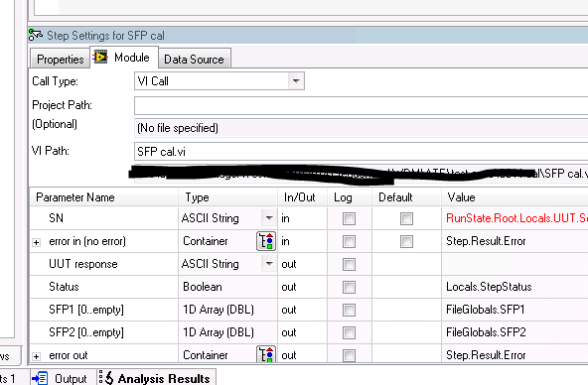This screenshot has width=588, height=385.
Task: Click the Default column header
Action: coord(406,197)
